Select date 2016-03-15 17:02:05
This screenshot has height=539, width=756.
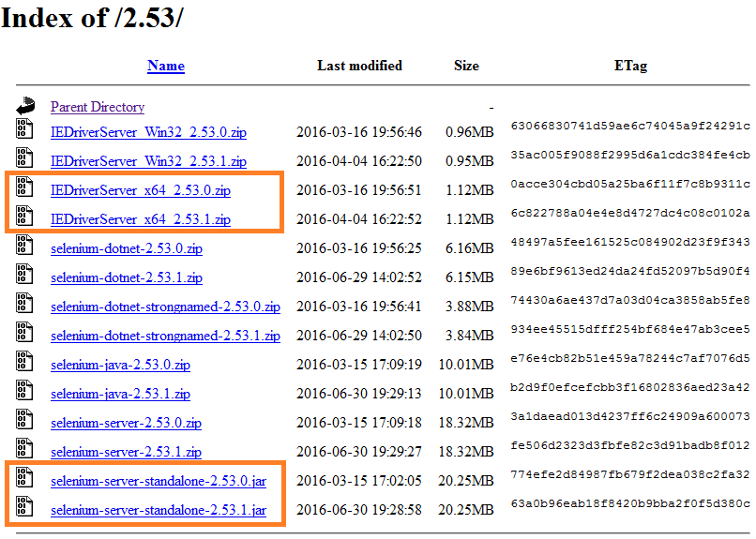point(359,481)
